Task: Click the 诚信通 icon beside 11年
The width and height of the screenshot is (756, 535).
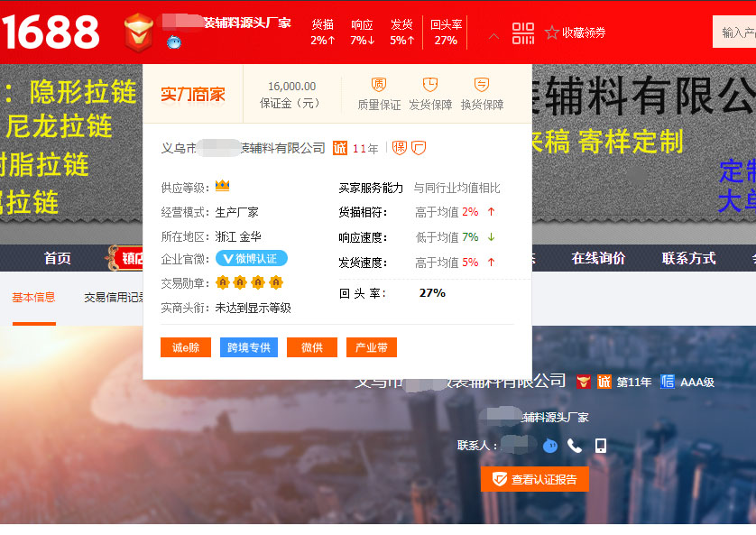Action: [x=340, y=148]
